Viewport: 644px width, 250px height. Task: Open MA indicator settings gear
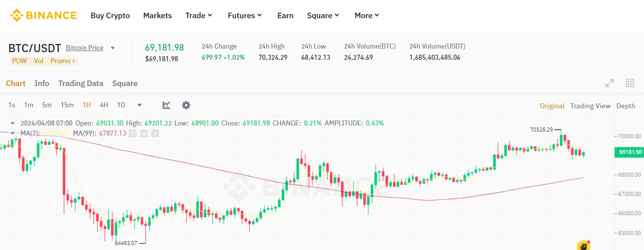click(x=144, y=133)
